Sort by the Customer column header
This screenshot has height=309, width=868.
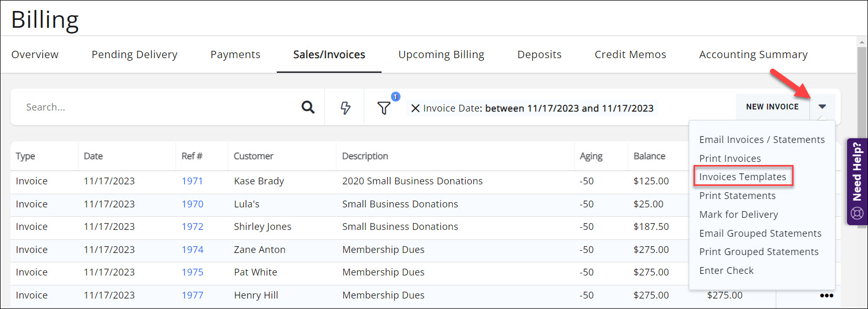tap(254, 156)
